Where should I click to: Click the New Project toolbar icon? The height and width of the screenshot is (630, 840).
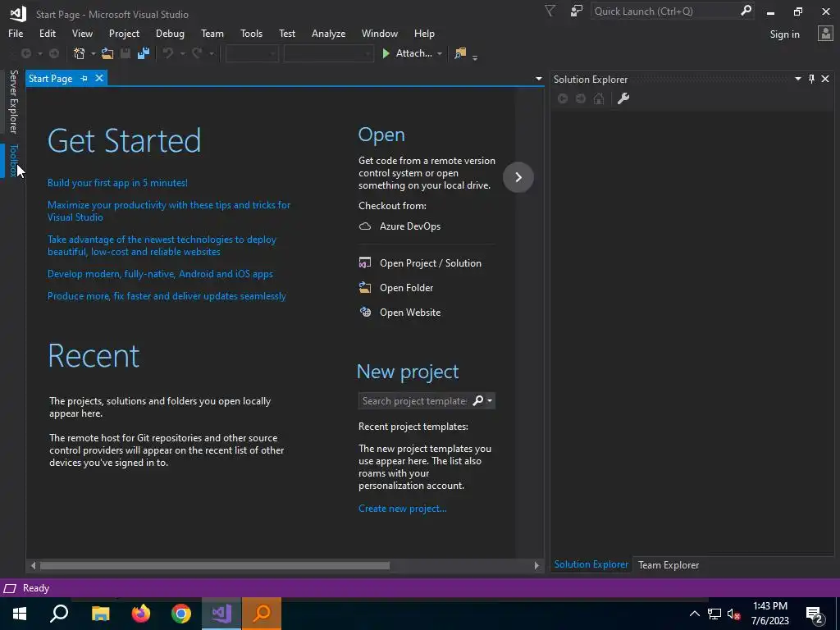[80, 53]
